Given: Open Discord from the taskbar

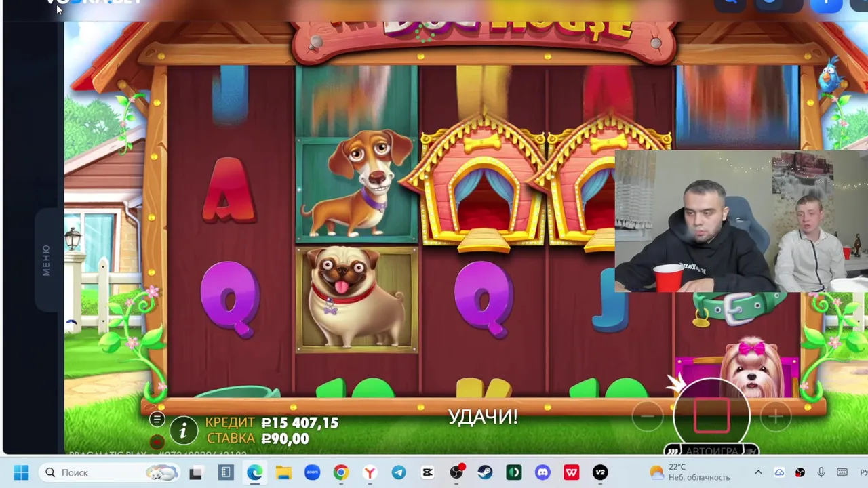Looking at the screenshot, I should point(542,472).
